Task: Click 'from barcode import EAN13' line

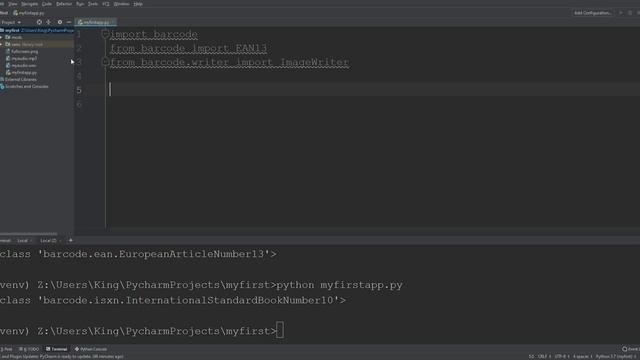Action: pyautogui.click(x=189, y=48)
